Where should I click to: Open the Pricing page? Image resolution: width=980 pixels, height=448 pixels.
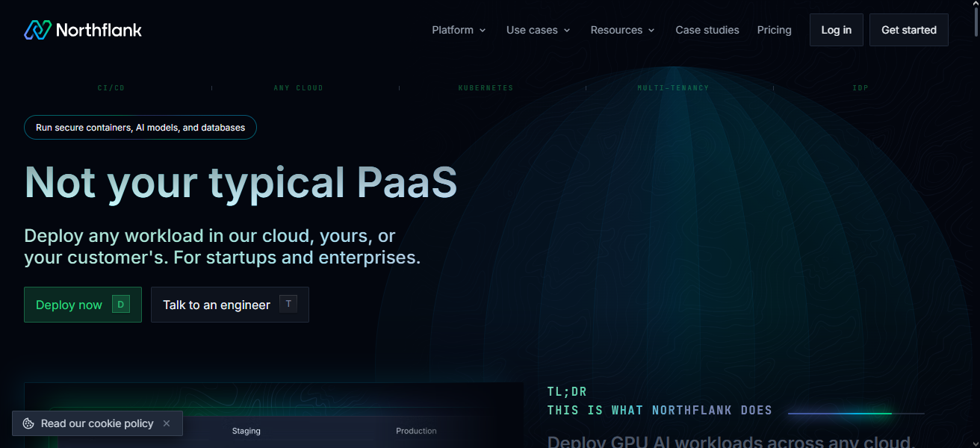[774, 30]
